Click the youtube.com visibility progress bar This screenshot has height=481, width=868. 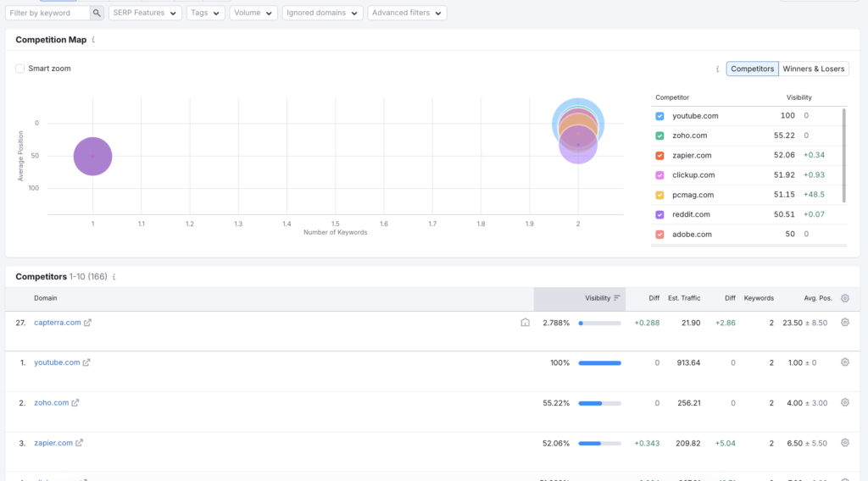click(x=599, y=363)
